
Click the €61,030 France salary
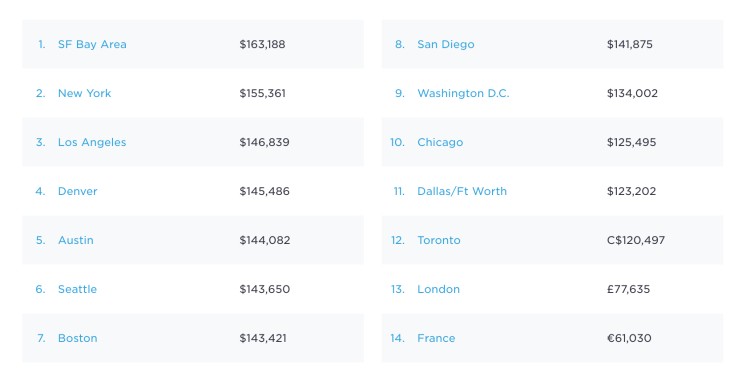(629, 338)
